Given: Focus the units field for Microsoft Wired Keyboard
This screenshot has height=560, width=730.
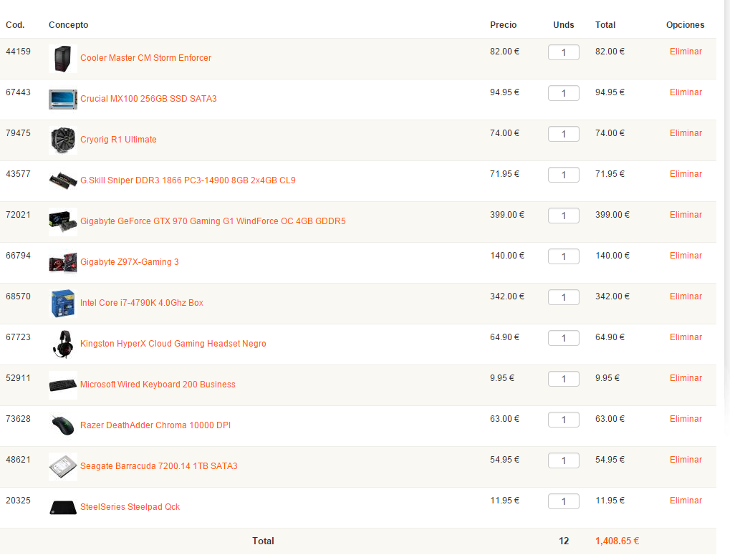Looking at the screenshot, I should 563,380.
